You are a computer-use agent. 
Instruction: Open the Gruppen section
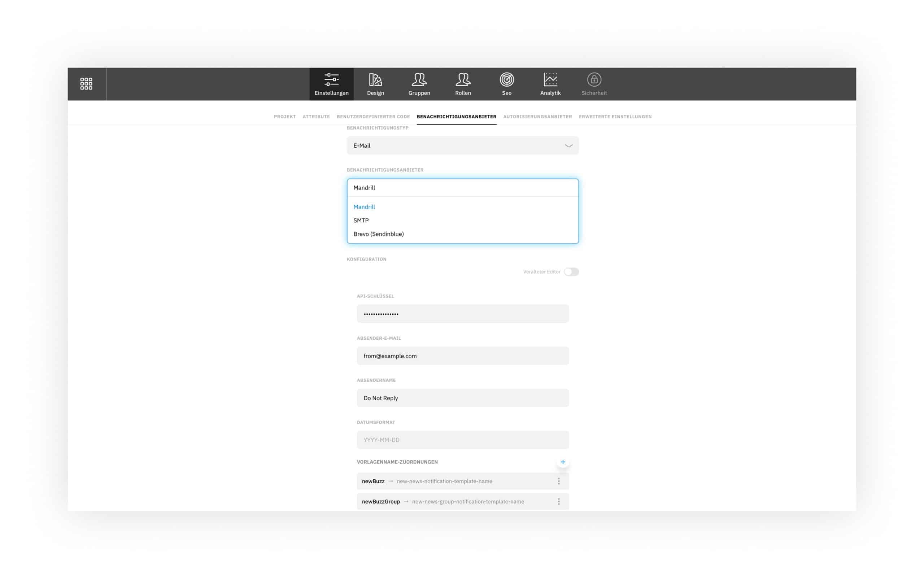pyautogui.click(x=419, y=84)
